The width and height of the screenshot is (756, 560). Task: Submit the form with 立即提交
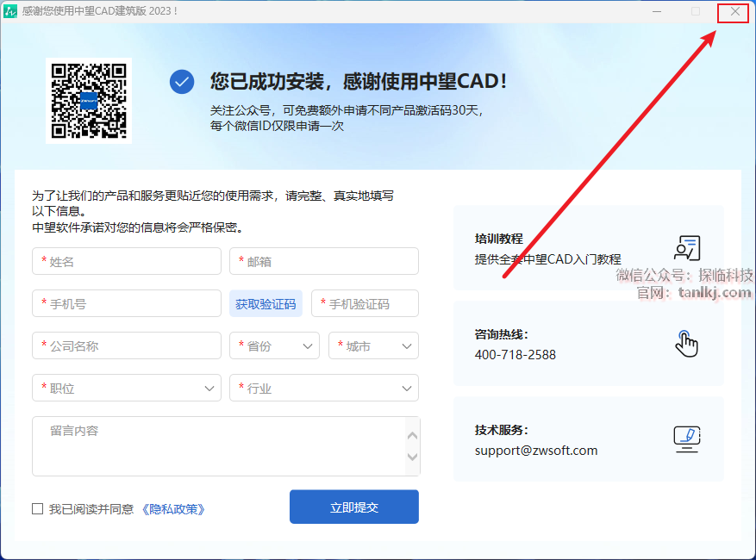pos(354,507)
